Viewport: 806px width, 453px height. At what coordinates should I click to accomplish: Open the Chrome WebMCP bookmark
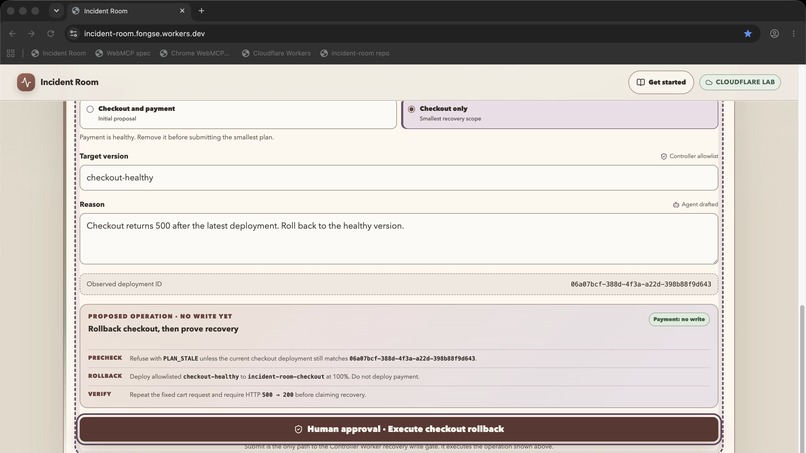(195, 53)
